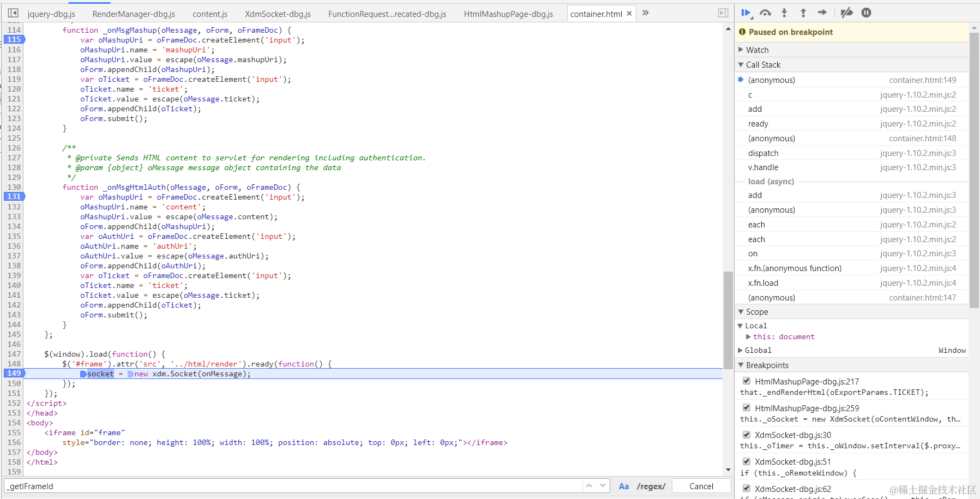Click line number 147 in the gutter
This screenshot has width=980, height=499.
pos(14,354)
